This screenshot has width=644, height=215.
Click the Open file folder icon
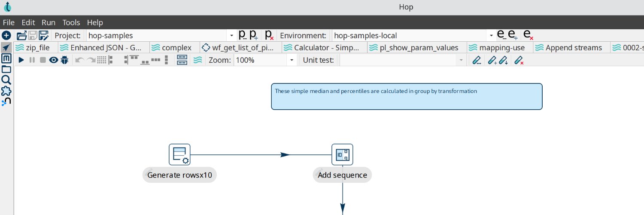click(x=21, y=35)
